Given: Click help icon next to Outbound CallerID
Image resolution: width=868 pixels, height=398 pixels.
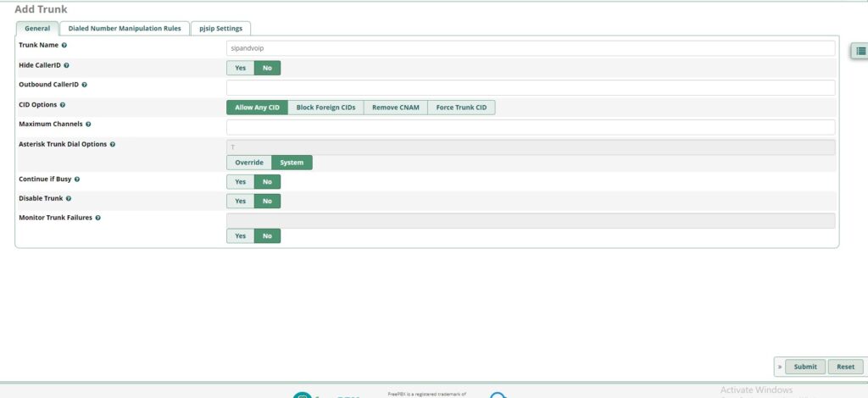Looking at the screenshot, I should pos(85,85).
